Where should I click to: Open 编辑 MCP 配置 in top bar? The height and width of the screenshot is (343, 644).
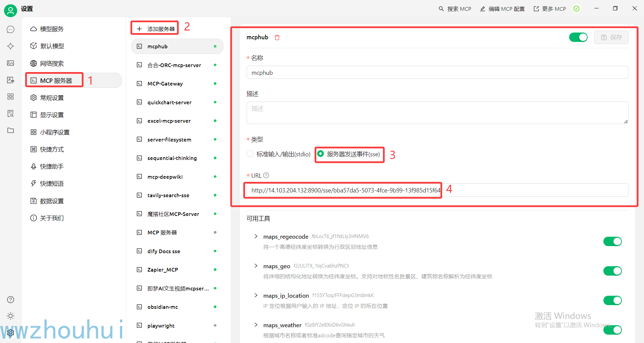pos(502,9)
